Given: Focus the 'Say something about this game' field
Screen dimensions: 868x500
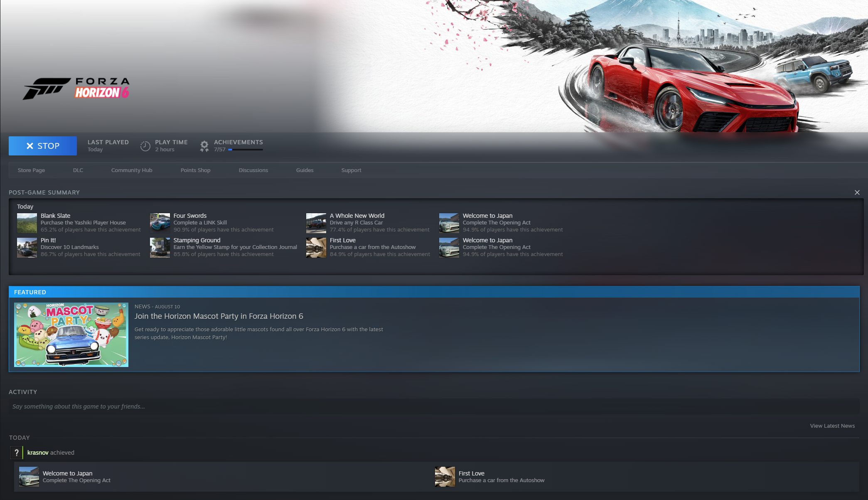Looking at the screenshot, I should [434, 406].
